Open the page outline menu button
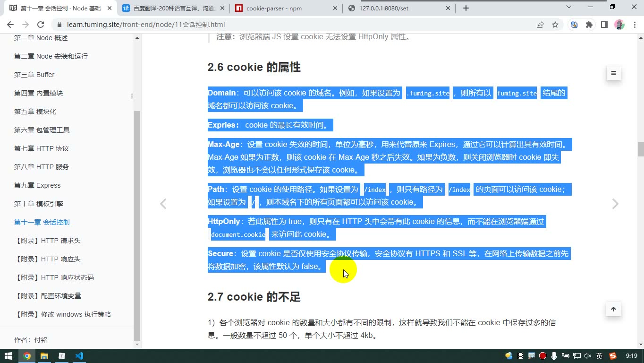This screenshot has width=644, height=363. pos(613,73)
